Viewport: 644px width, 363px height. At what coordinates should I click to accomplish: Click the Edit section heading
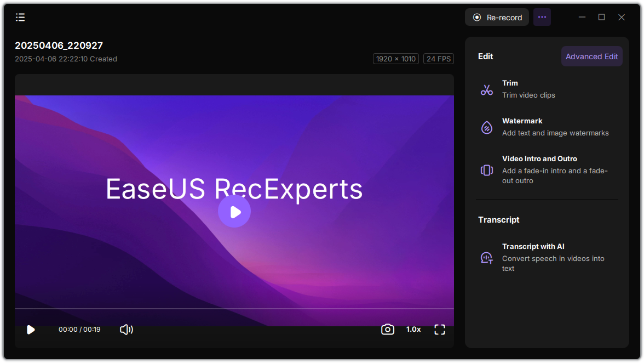(x=485, y=56)
